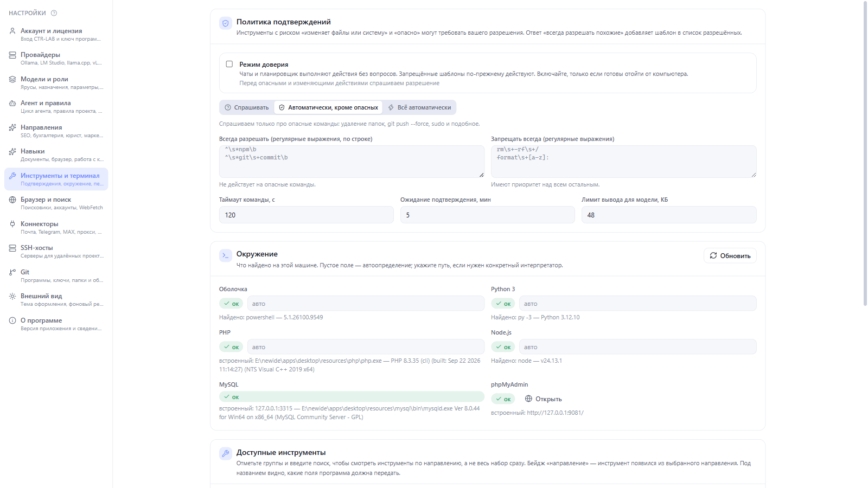The height and width of the screenshot is (488, 868).
Task: Click Открыть for phpMyAdmin
Action: (x=544, y=399)
